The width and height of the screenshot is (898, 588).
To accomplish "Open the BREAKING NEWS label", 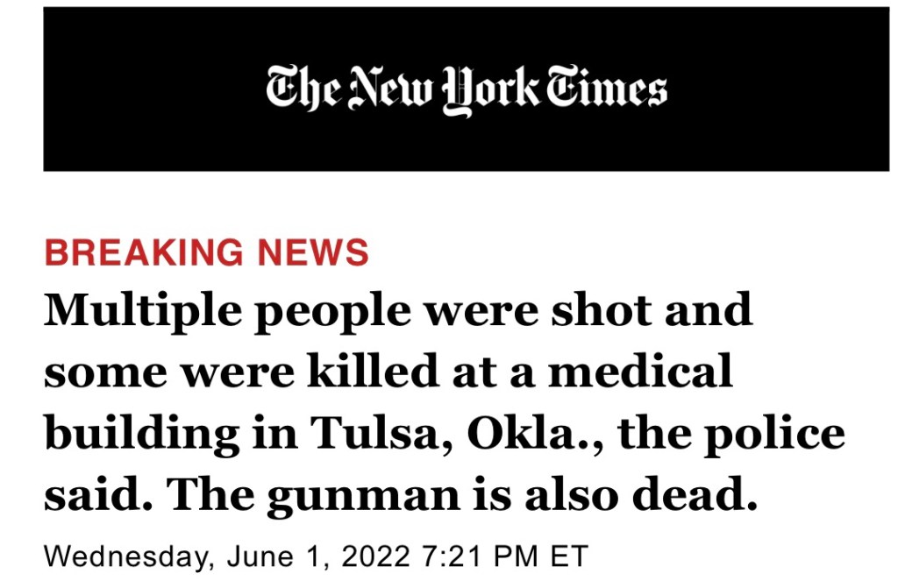I will (207, 252).
